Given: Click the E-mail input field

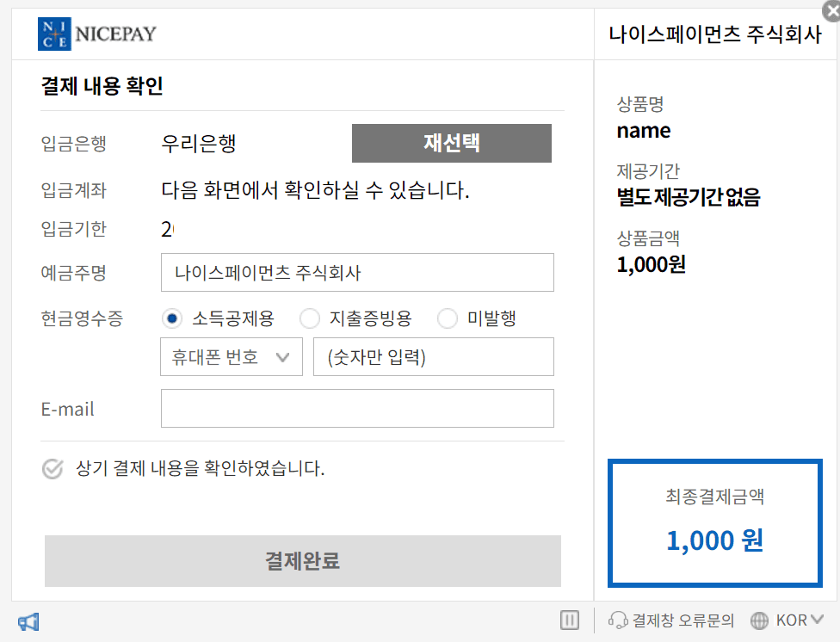Looking at the screenshot, I should [357, 409].
